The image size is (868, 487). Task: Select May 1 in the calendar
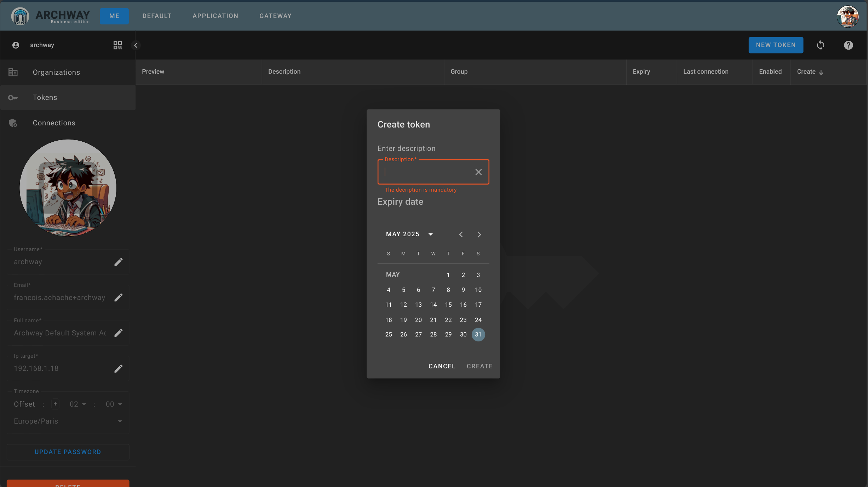[448, 275]
